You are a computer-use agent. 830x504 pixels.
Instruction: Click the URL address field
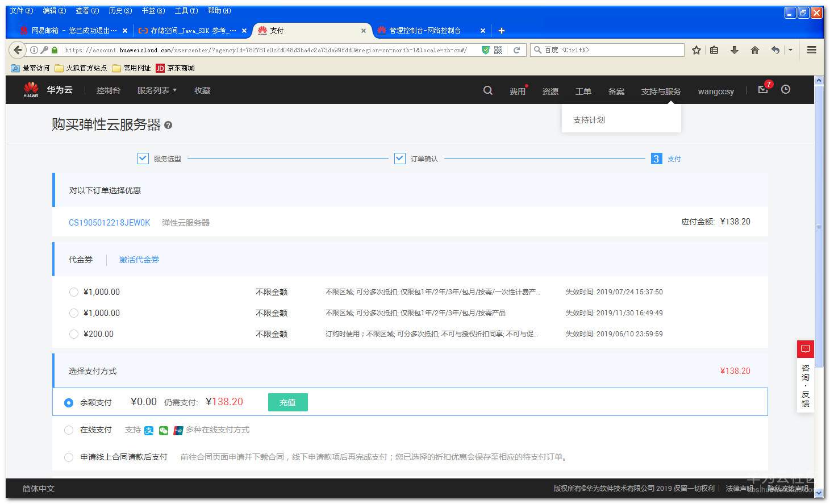click(x=267, y=50)
